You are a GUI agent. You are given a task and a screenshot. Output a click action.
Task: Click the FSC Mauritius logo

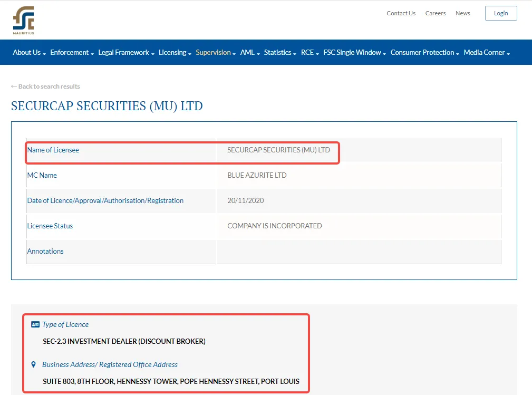(x=23, y=21)
